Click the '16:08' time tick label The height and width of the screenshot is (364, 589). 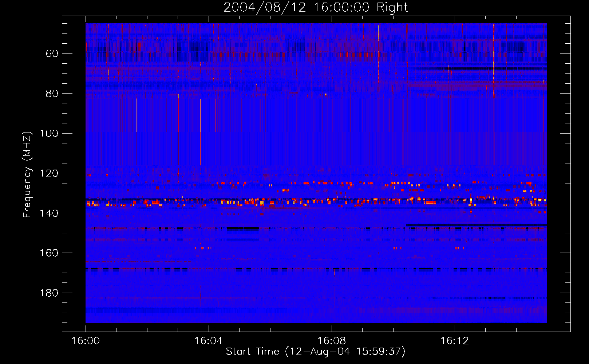pyautogui.click(x=332, y=341)
